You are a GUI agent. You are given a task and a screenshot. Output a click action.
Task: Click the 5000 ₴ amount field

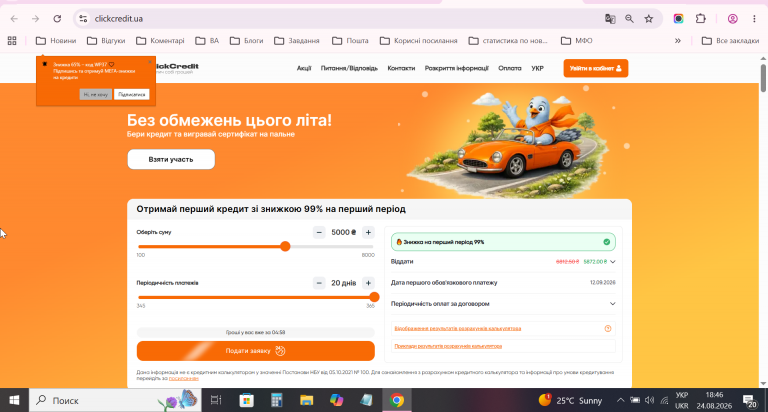click(x=343, y=232)
